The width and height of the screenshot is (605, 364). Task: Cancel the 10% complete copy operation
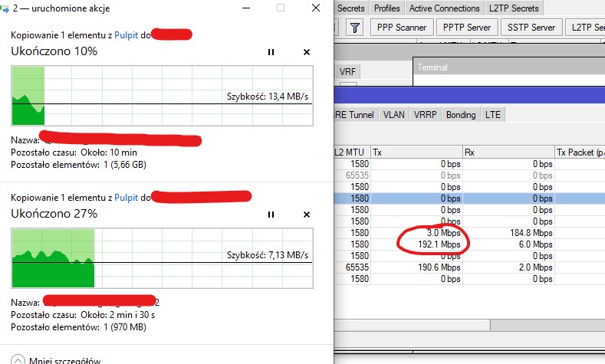(x=307, y=52)
